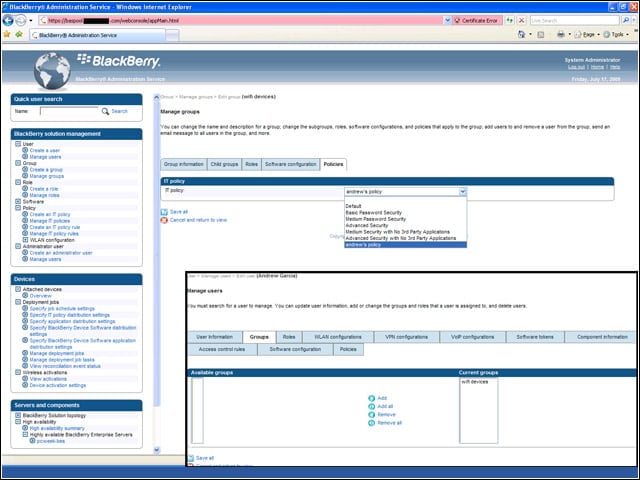Select andrew's policy in dropdown list
This screenshot has height=480, width=640.
click(x=405, y=244)
